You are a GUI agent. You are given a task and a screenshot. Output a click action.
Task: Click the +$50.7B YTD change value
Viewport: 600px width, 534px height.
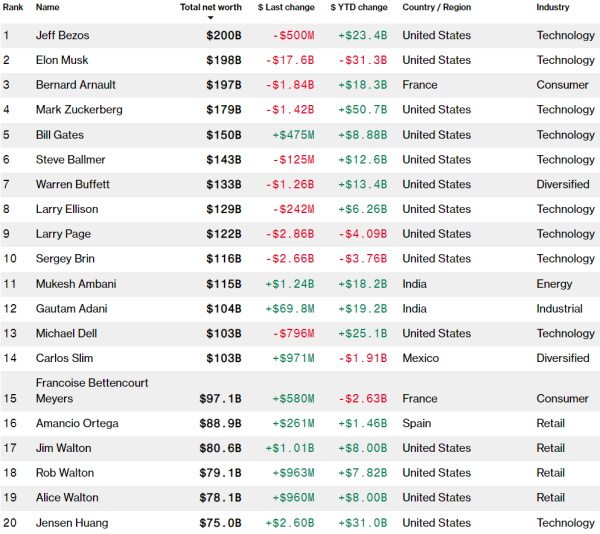point(363,110)
